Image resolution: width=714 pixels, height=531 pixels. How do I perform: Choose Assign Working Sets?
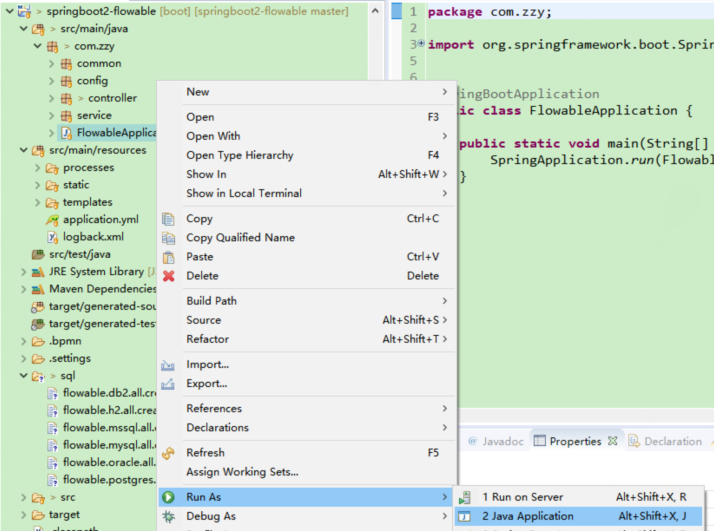(307, 472)
